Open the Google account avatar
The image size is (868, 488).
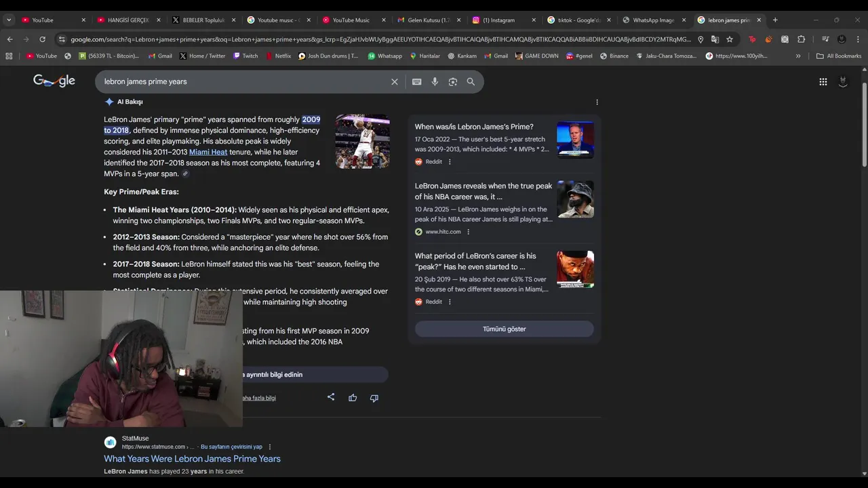coord(843,81)
